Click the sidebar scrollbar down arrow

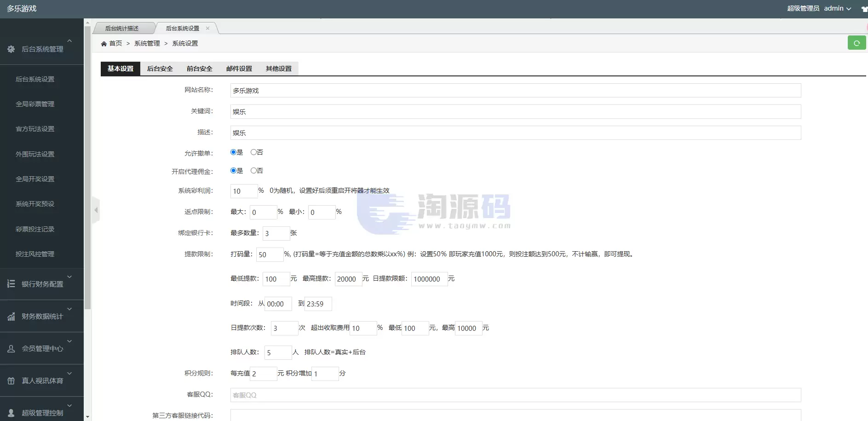pos(87,417)
